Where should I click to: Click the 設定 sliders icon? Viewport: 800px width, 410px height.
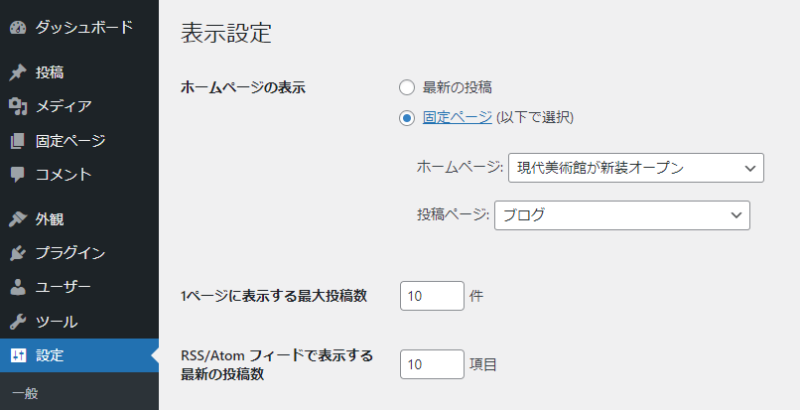pos(17,355)
